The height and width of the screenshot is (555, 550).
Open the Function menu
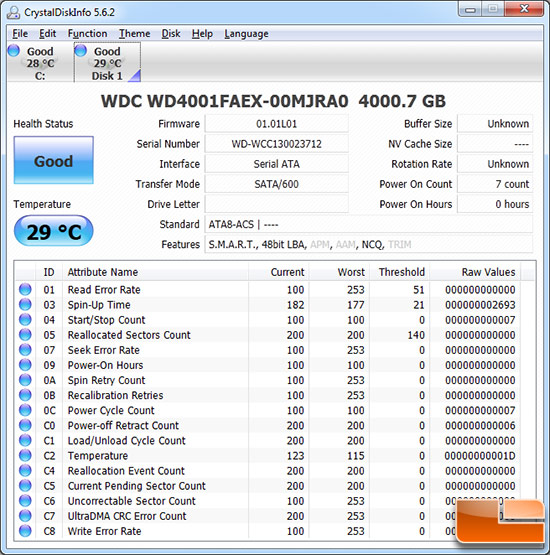coord(87,34)
